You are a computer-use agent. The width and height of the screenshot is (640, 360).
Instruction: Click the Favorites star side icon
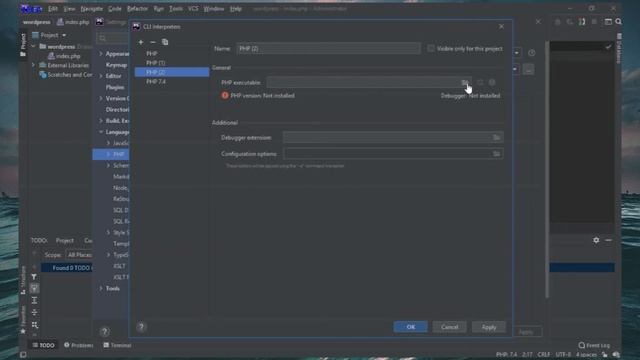pyautogui.click(x=23, y=331)
